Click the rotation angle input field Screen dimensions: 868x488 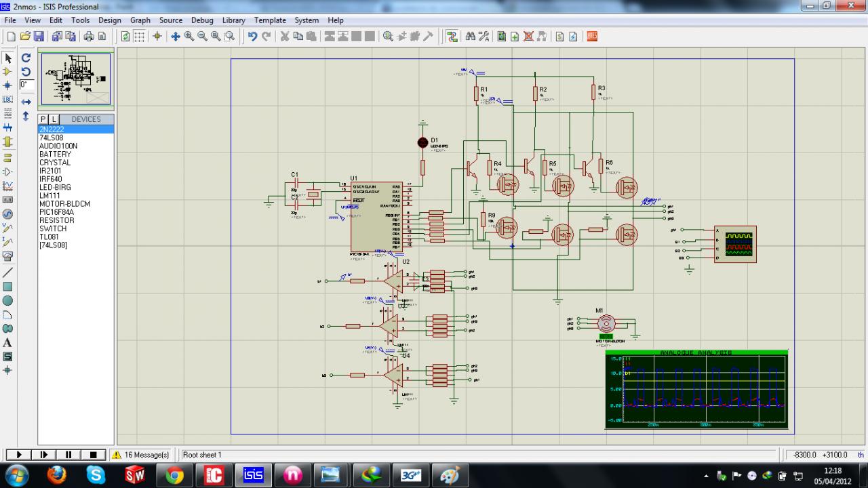tap(26, 85)
